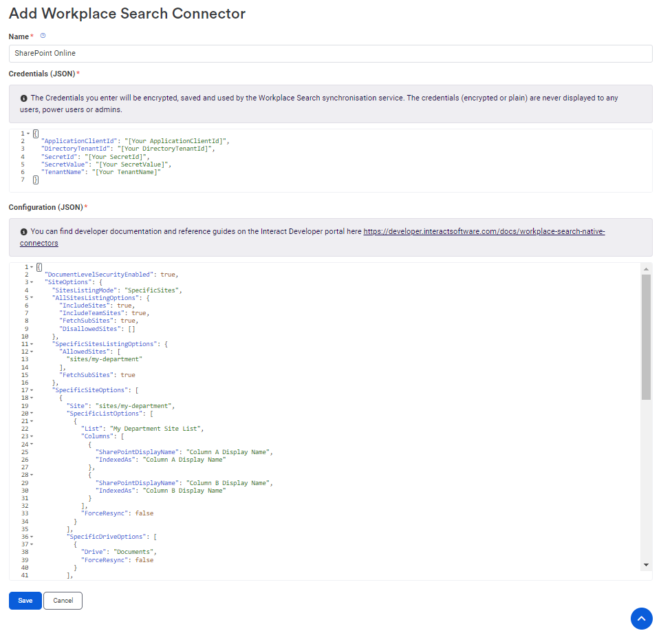
Task: Fold the object block at line 18
Action: [x=32, y=398]
